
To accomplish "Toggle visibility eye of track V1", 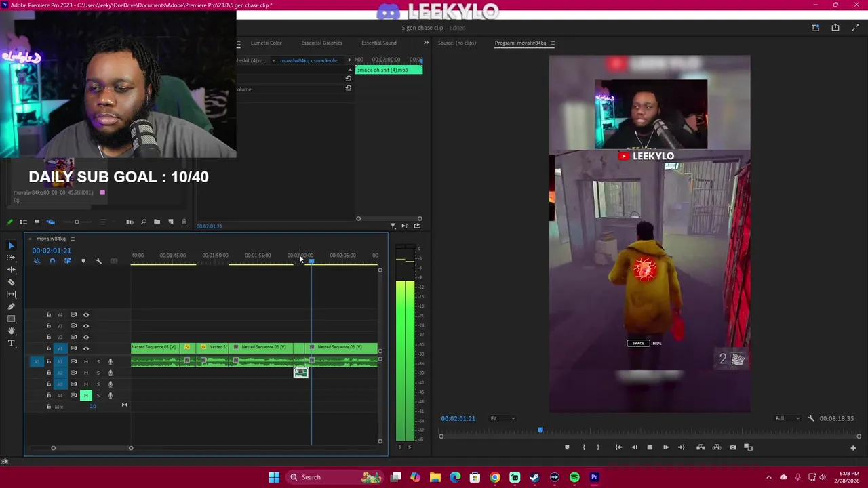I will click(86, 348).
